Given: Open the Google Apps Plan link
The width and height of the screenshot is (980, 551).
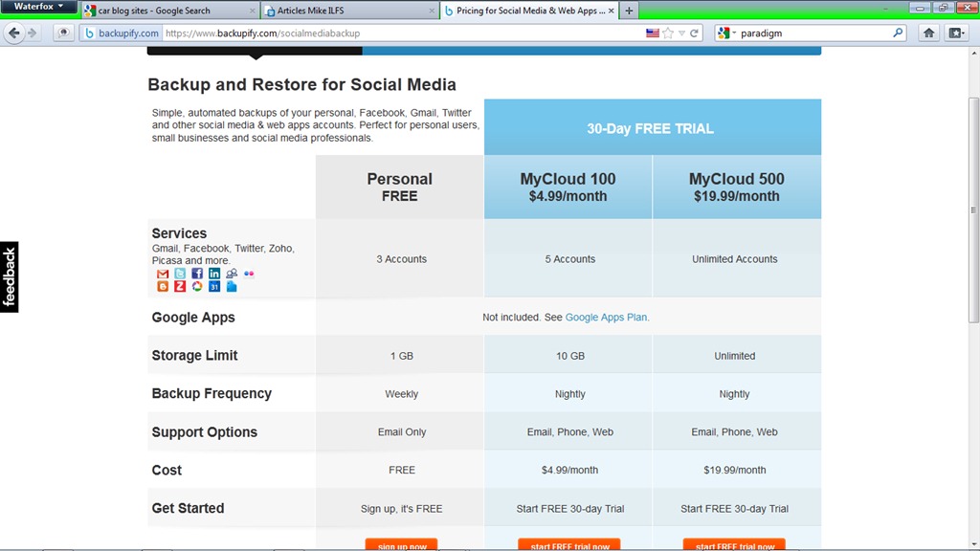Looking at the screenshot, I should (x=607, y=318).
